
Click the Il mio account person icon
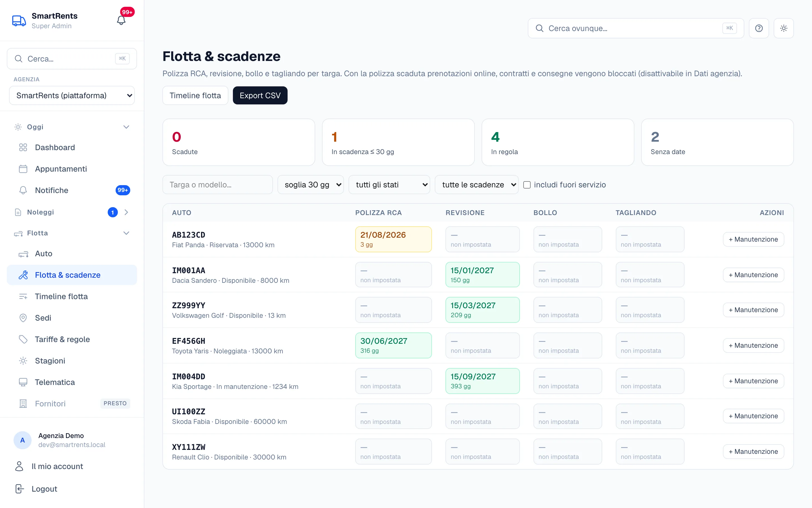(x=19, y=466)
